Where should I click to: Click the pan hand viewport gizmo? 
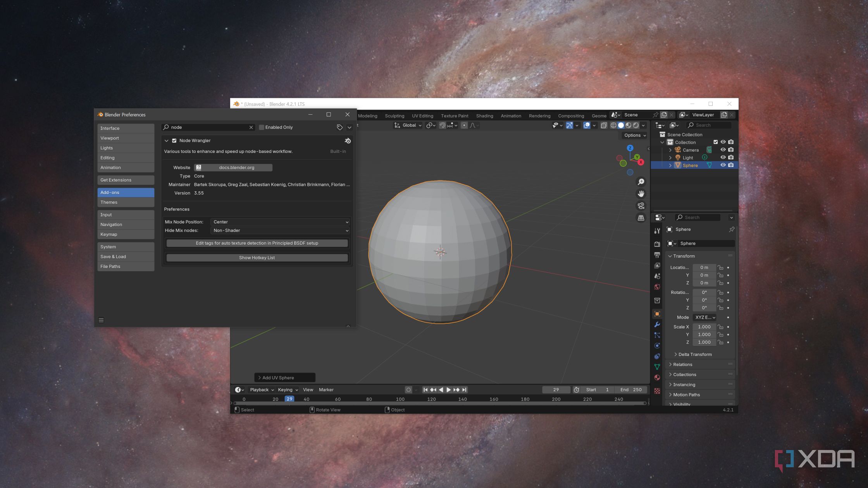[641, 194]
